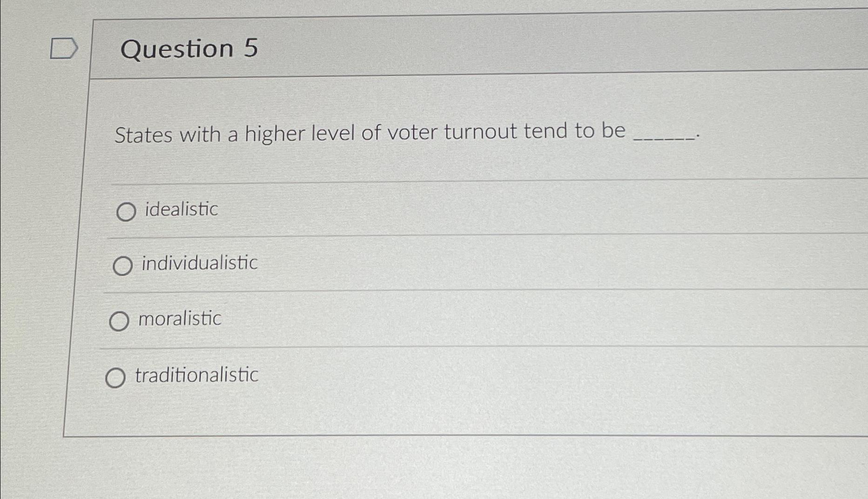Screen dimensions: 868x499
Task: Click the "individualistic" answer label
Action: [200, 263]
